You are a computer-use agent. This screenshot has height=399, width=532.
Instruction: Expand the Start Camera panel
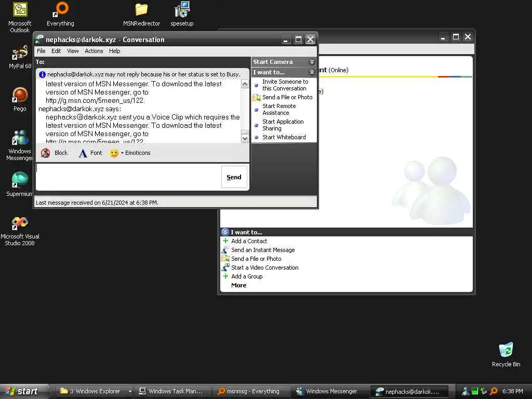pyautogui.click(x=312, y=62)
